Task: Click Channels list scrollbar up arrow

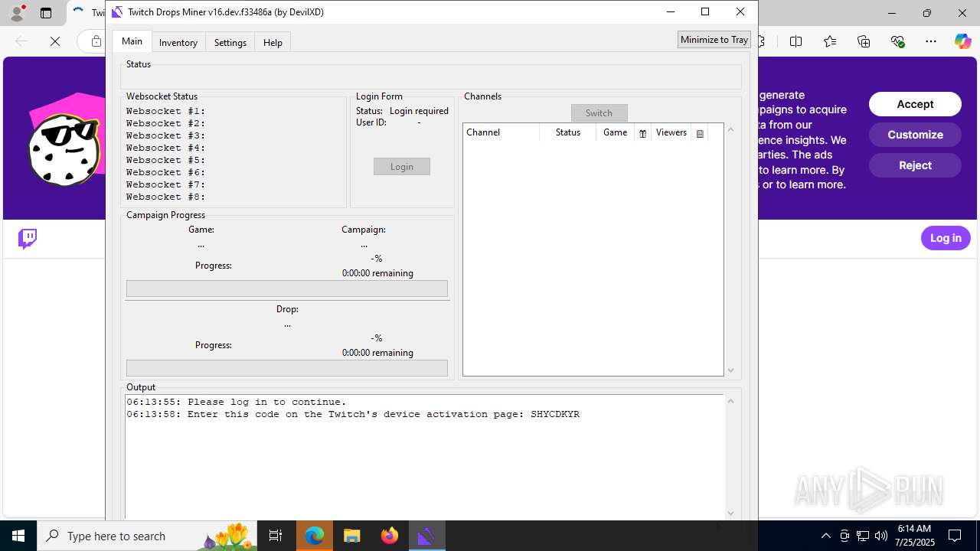Action: pyautogui.click(x=730, y=129)
